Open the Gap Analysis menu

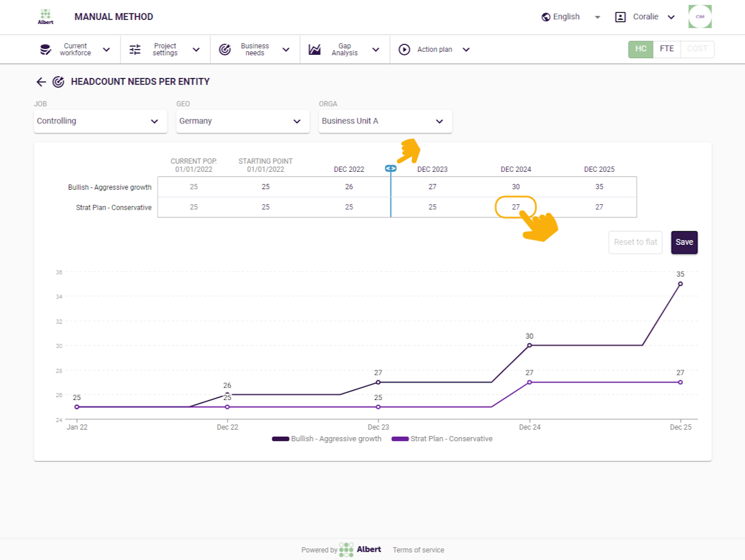pyautogui.click(x=345, y=49)
